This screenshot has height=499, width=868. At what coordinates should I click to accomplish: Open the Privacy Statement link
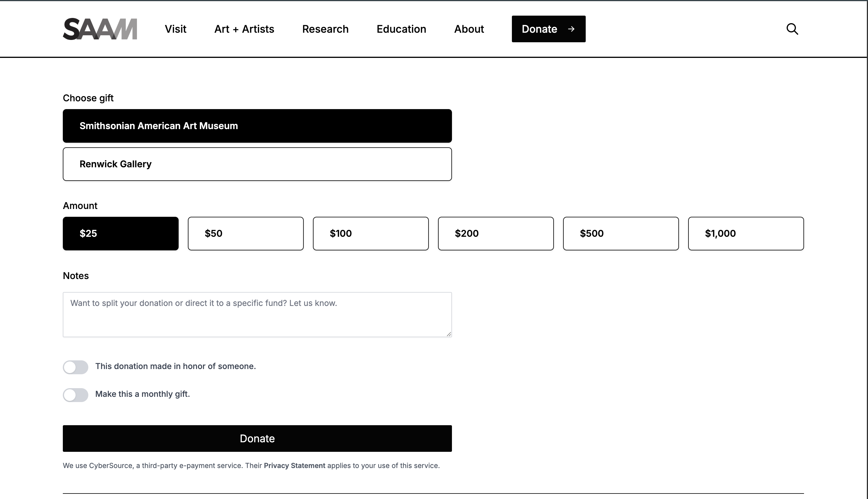click(294, 465)
